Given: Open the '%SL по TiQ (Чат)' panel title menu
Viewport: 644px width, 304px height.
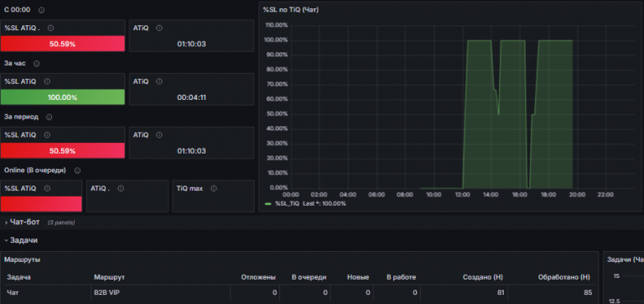Looking at the screenshot, I should [291, 10].
